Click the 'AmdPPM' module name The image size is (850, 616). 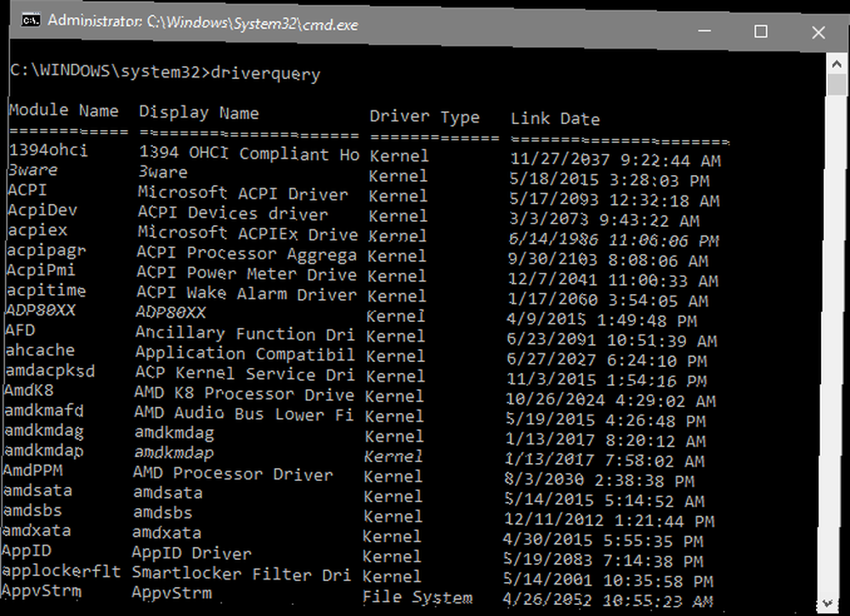33,470
